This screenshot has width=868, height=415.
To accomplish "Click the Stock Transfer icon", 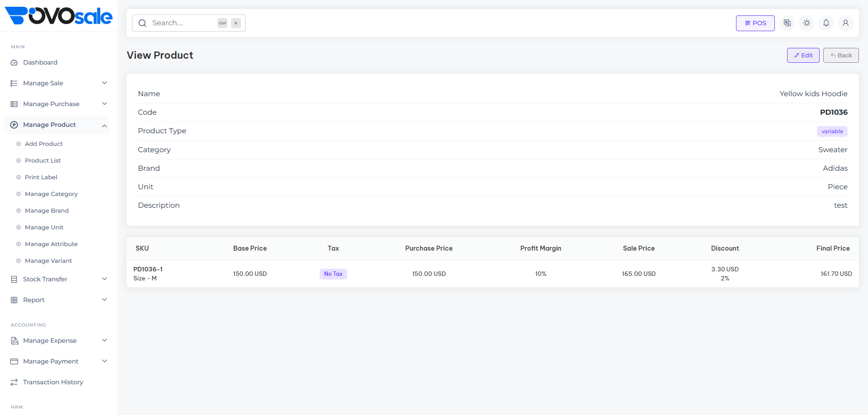I will point(14,280).
